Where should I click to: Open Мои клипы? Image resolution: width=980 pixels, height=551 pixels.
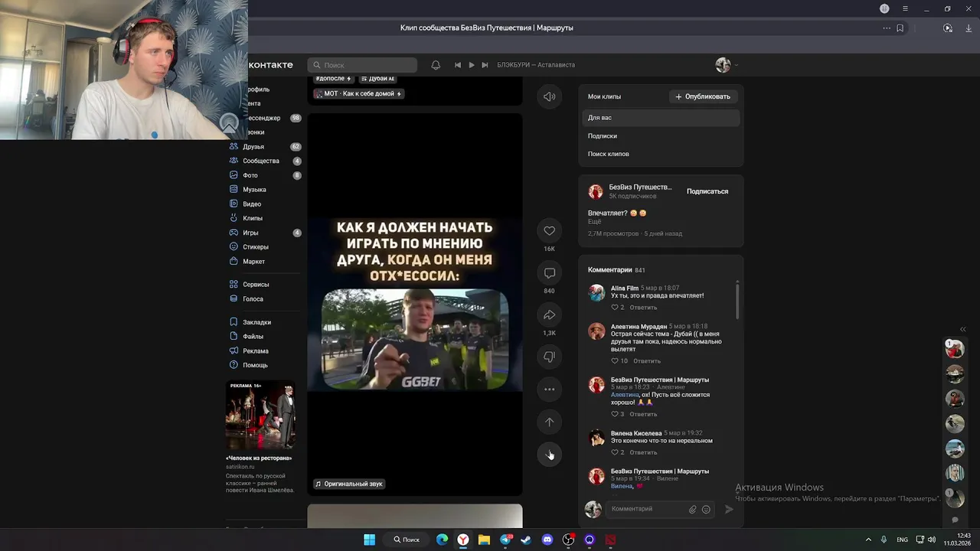click(x=604, y=96)
